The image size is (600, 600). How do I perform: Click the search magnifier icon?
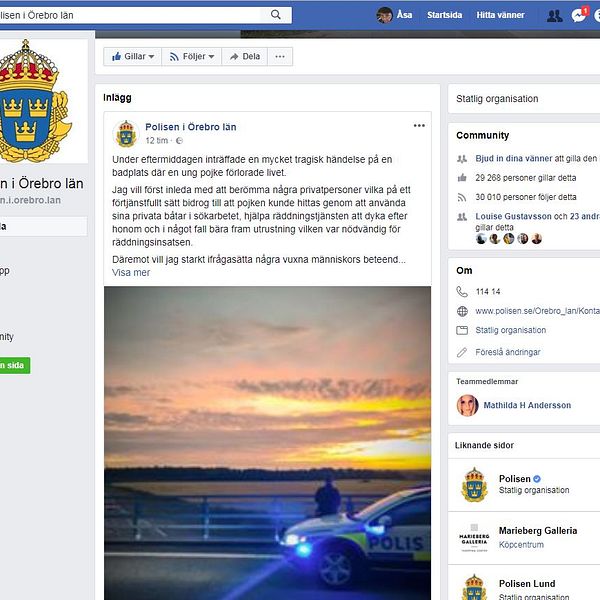(x=276, y=15)
